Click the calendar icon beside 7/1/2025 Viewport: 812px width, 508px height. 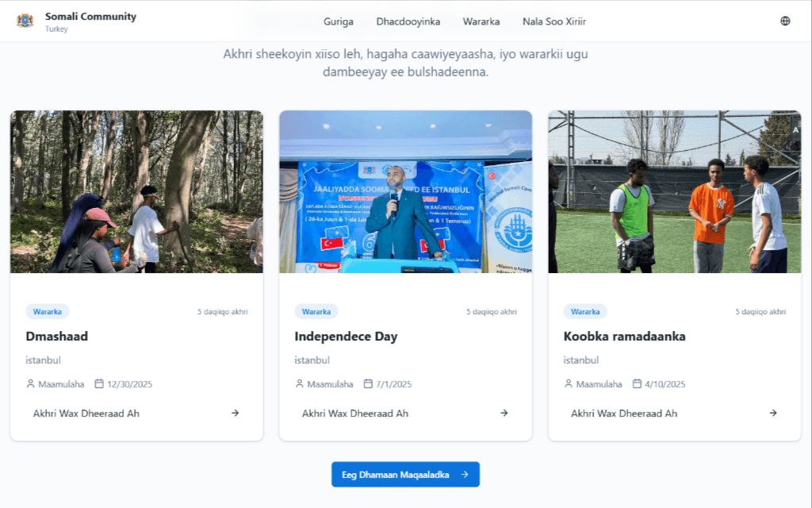pyautogui.click(x=368, y=384)
